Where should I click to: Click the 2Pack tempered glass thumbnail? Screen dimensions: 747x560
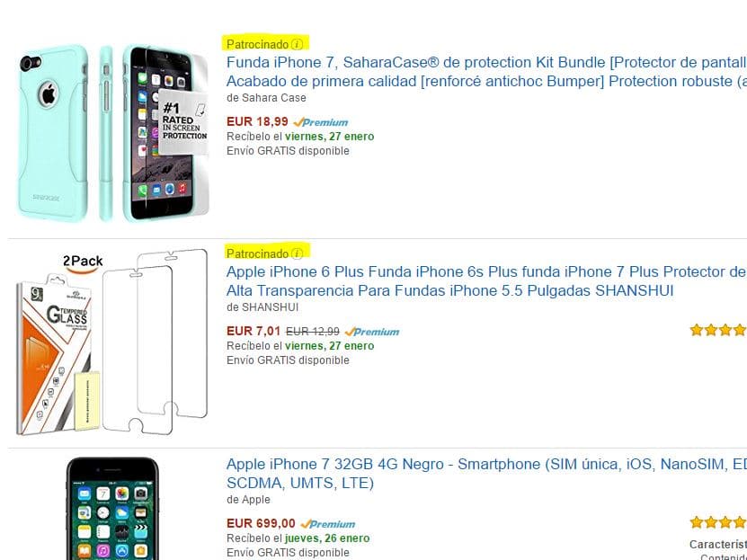108,342
